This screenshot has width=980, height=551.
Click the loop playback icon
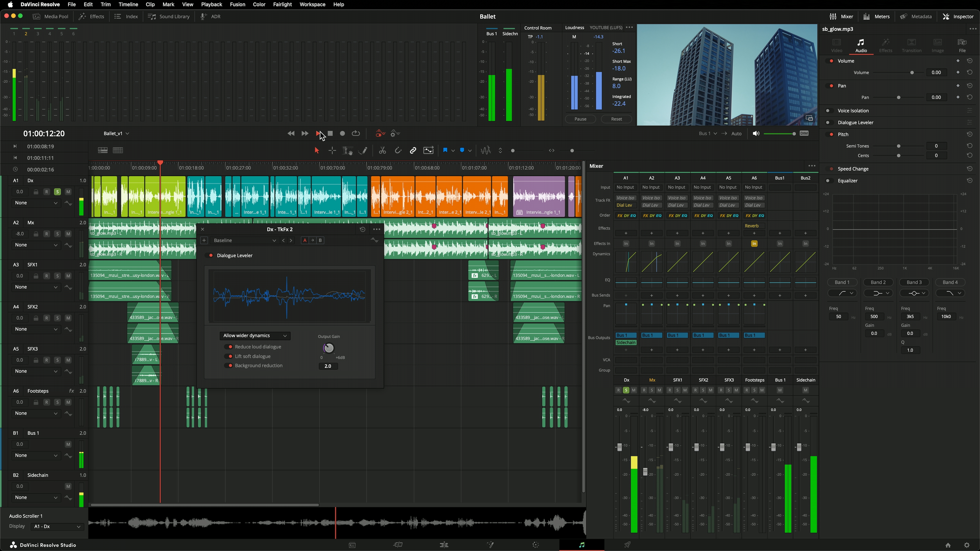click(356, 133)
